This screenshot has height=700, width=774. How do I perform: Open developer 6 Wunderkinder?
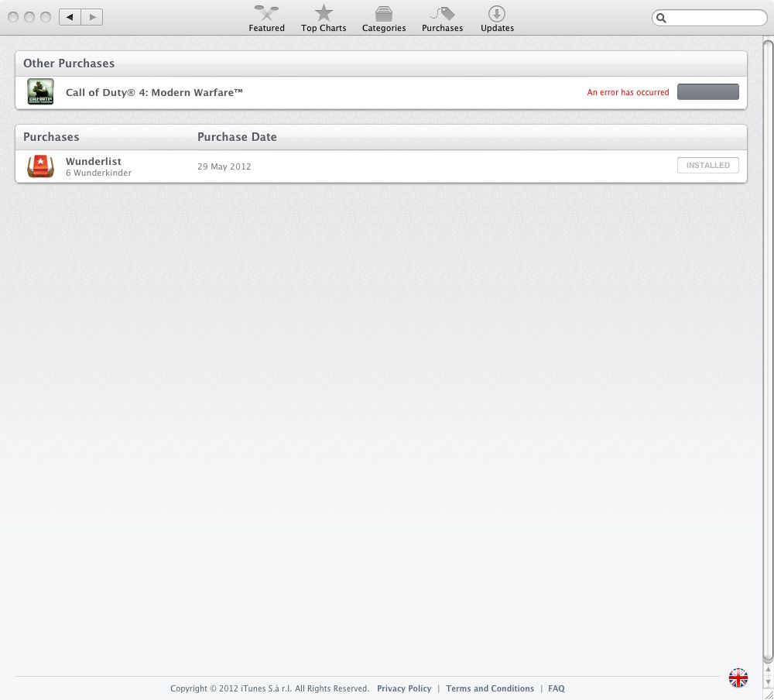pyautogui.click(x=99, y=173)
